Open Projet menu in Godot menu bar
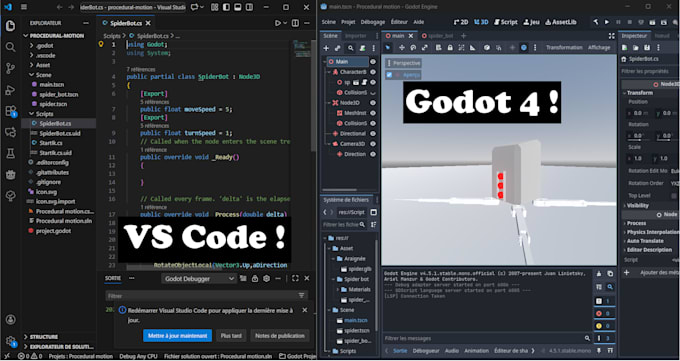 pyautogui.click(x=348, y=22)
